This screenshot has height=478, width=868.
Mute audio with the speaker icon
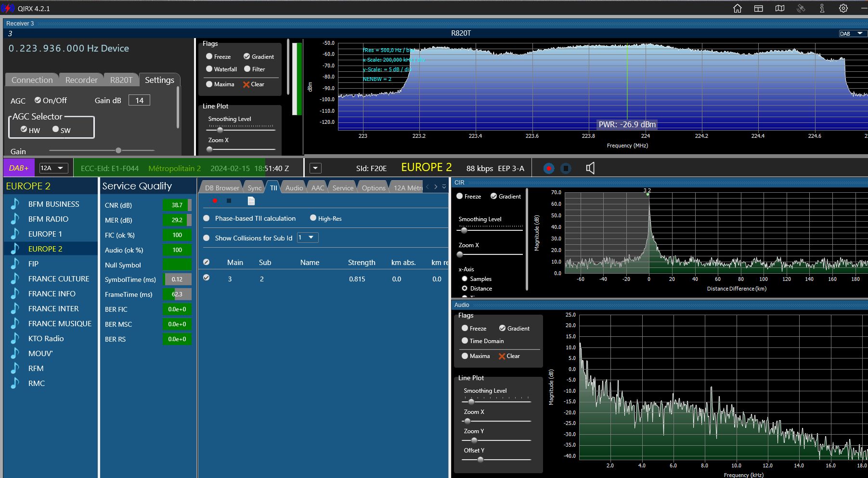click(x=590, y=168)
